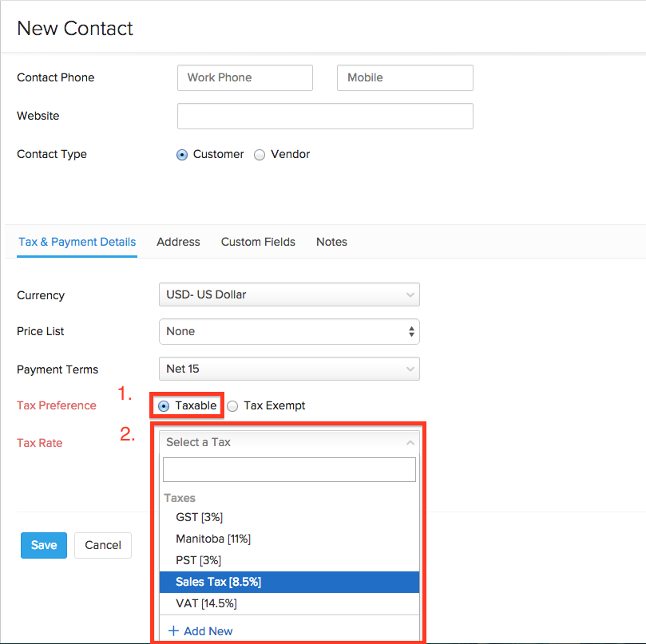This screenshot has height=644, width=646.
Task: Expand the Payment Terms dropdown
Action: point(289,369)
